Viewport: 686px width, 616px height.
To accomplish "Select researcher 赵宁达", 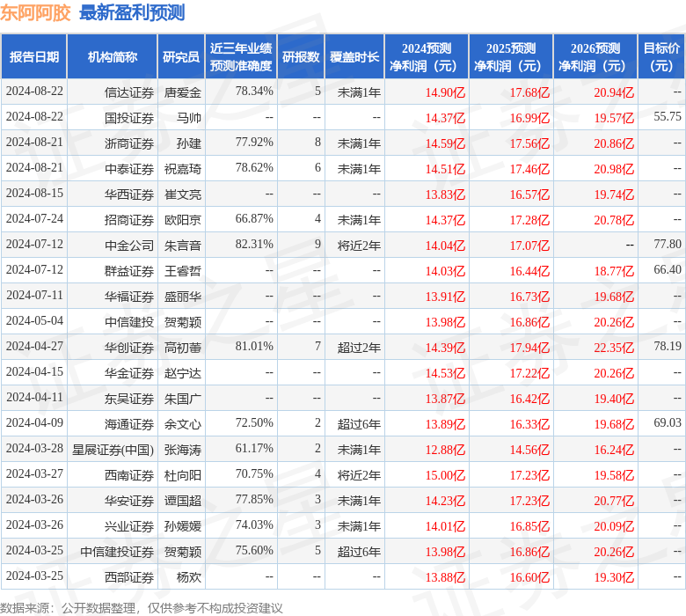I will pos(183,373).
